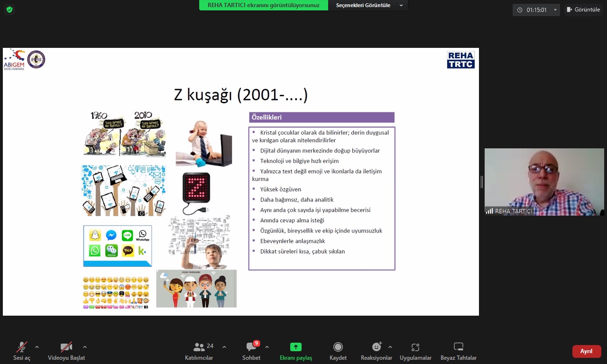
Task: Start recording with Kaydet
Action: click(338, 351)
